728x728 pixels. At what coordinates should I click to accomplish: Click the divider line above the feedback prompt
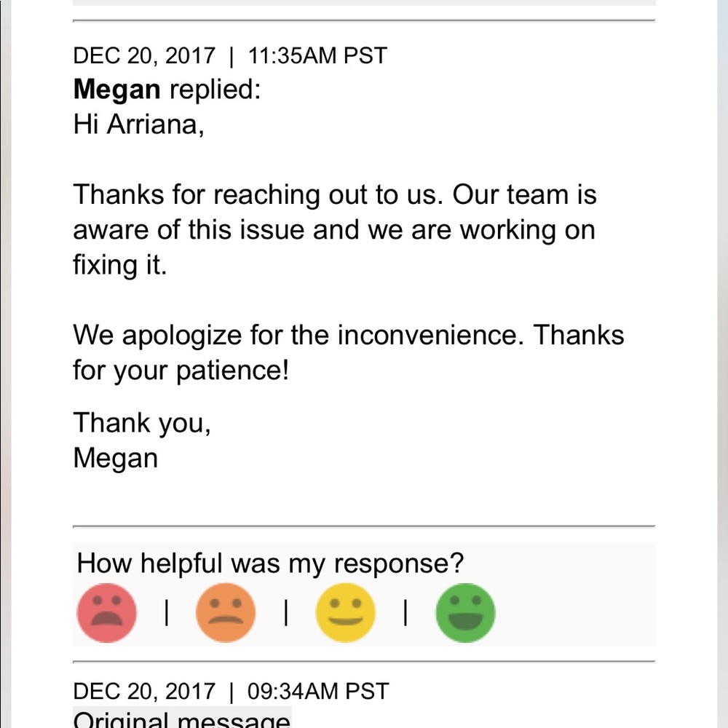pyautogui.click(x=364, y=526)
